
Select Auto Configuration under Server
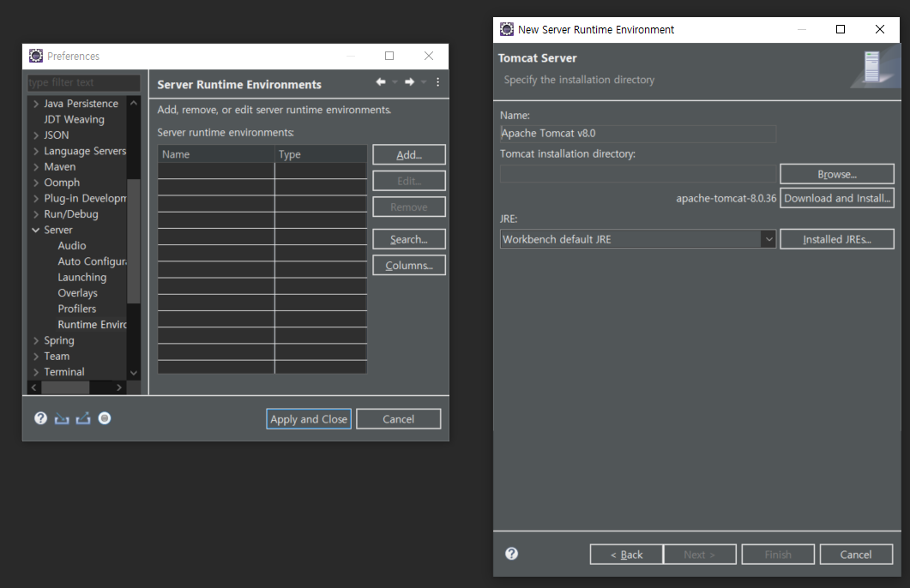[92, 261]
